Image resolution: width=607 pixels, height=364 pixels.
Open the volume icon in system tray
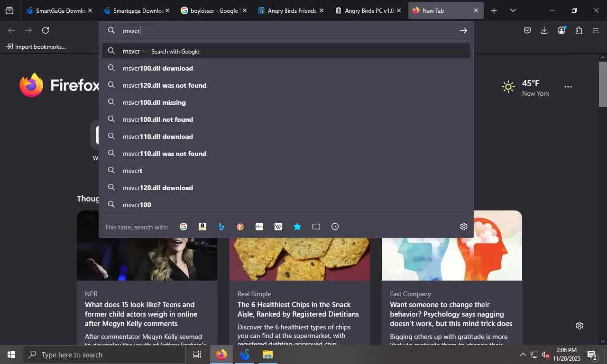click(x=545, y=355)
